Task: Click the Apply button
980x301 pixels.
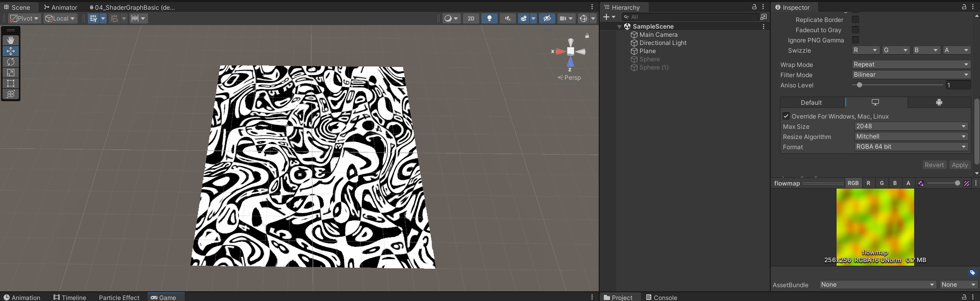Action: (960, 165)
